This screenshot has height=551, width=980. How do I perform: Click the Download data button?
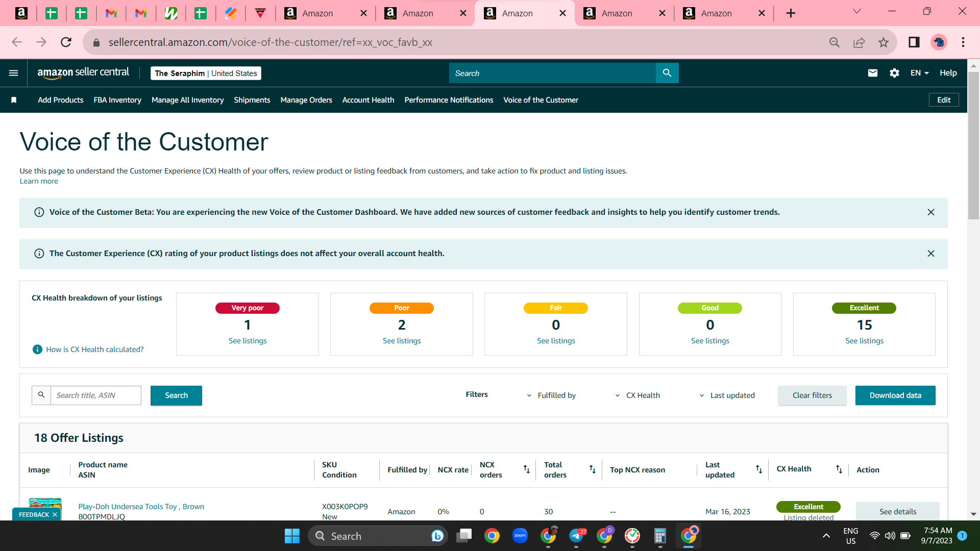click(x=895, y=395)
